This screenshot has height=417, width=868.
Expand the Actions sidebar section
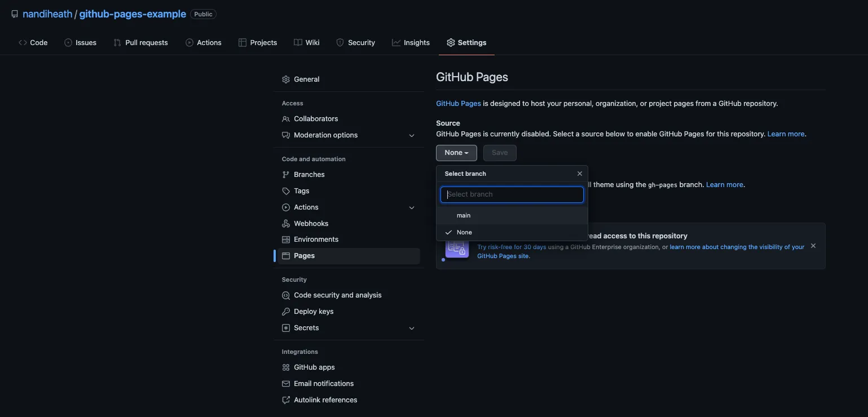412,207
